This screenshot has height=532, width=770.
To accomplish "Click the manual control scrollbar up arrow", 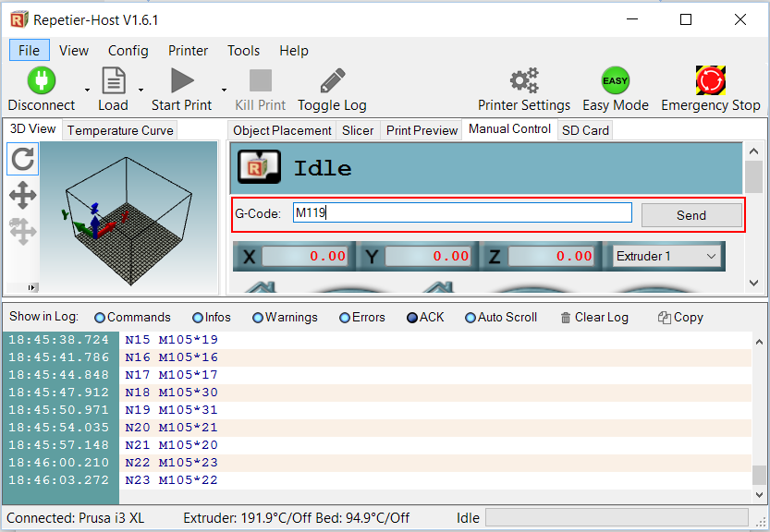I will tap(753, 151).
